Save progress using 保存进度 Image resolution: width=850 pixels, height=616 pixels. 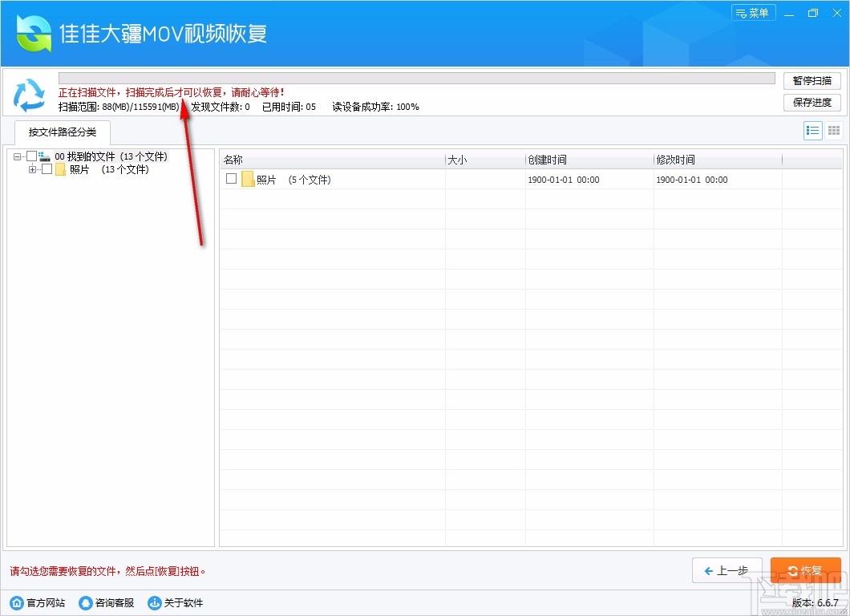[812, 102]
